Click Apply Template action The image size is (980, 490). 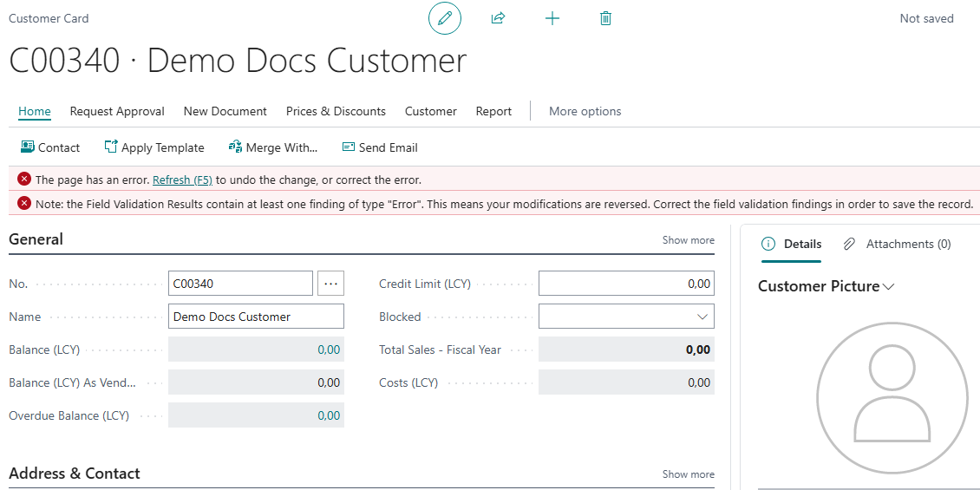(154, 147)
